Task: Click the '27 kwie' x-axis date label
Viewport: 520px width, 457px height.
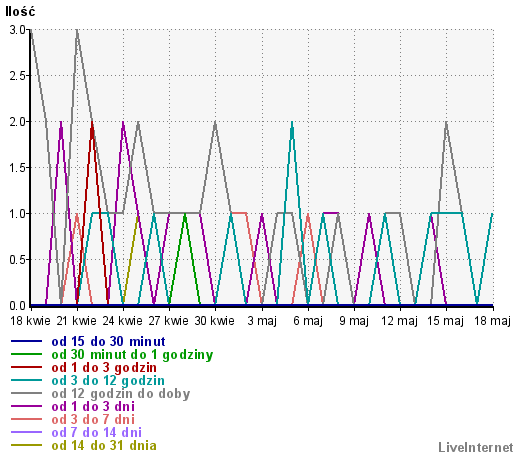Action: click(x=169, y=321)
